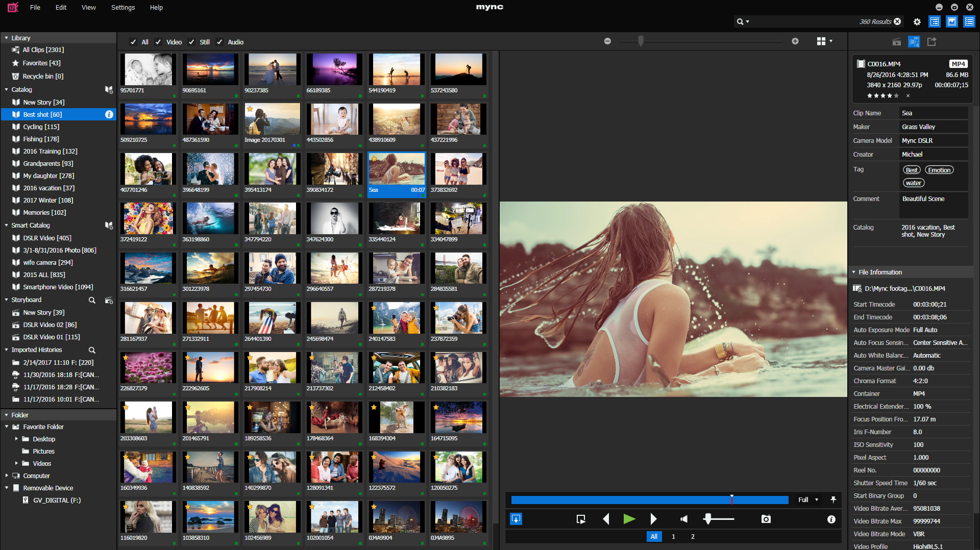The image size is (980, 550).
Task: Open the Settings menu
Action: point(123,7)
